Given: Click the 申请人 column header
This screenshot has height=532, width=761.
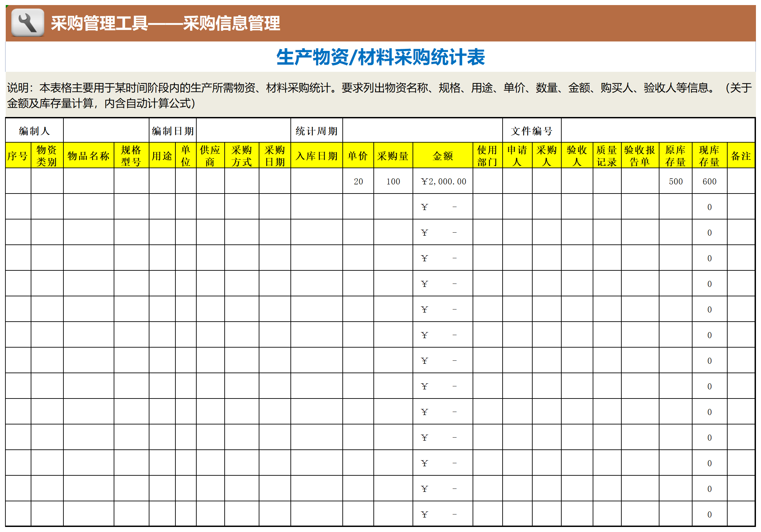Looking at the screenshot, I should pyautogui.click(x=517, y=155).
